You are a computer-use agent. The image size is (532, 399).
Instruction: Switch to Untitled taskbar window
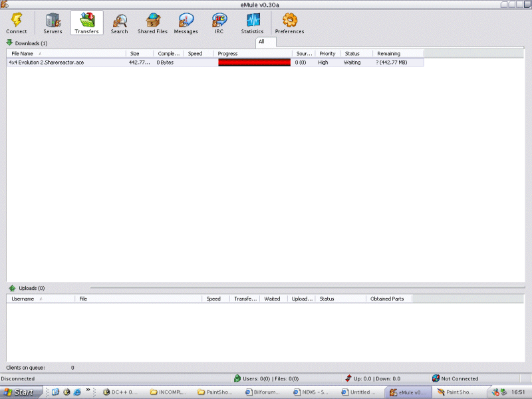(x=360, y=392)
